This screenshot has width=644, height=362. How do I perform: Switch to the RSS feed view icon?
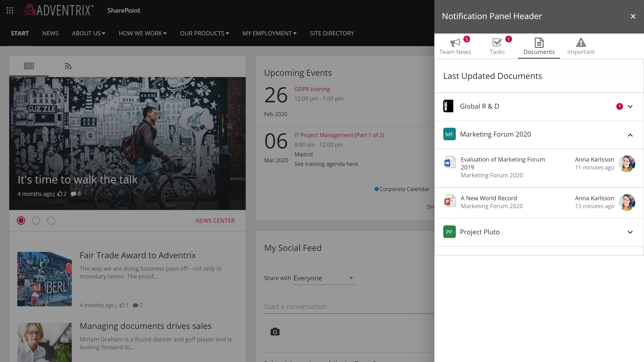[x=68, y=66]
